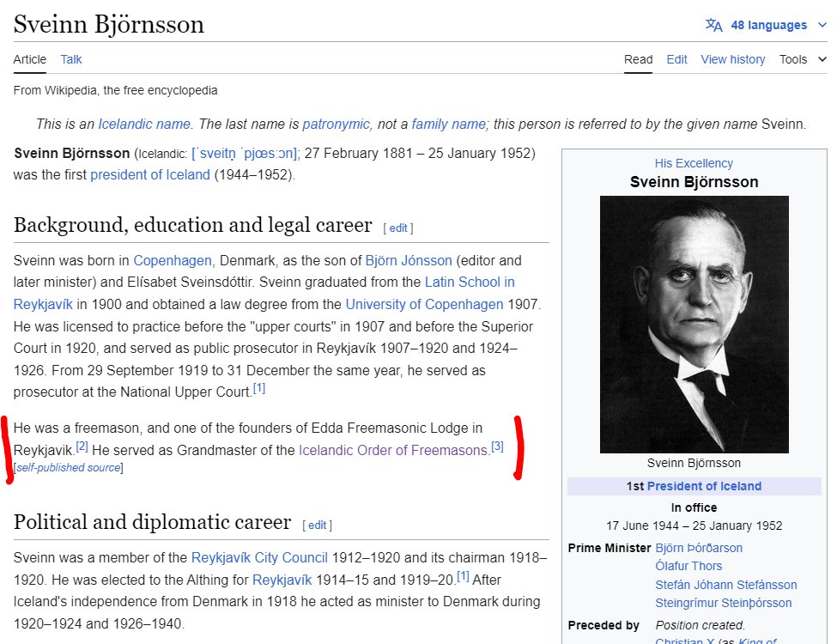Viewport: 837px width, 644px height.
Task: Open the Reykjavík City Council link
Action: point(259,557)
